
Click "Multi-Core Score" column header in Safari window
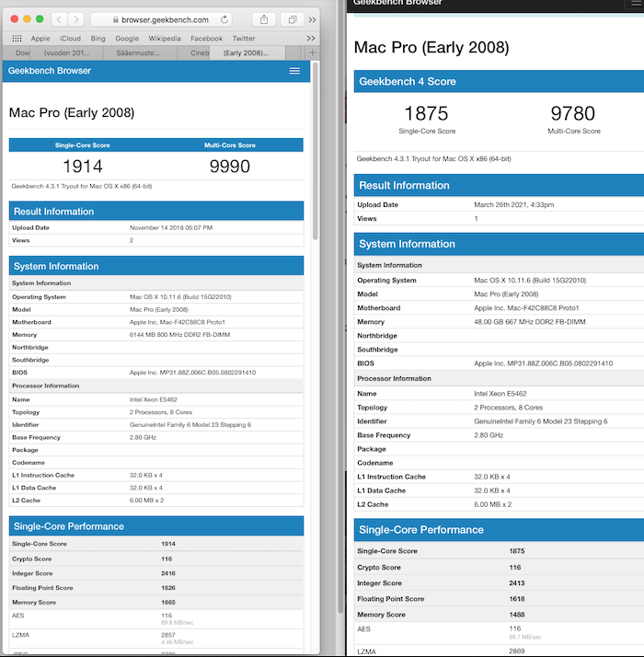pos(230,145)
